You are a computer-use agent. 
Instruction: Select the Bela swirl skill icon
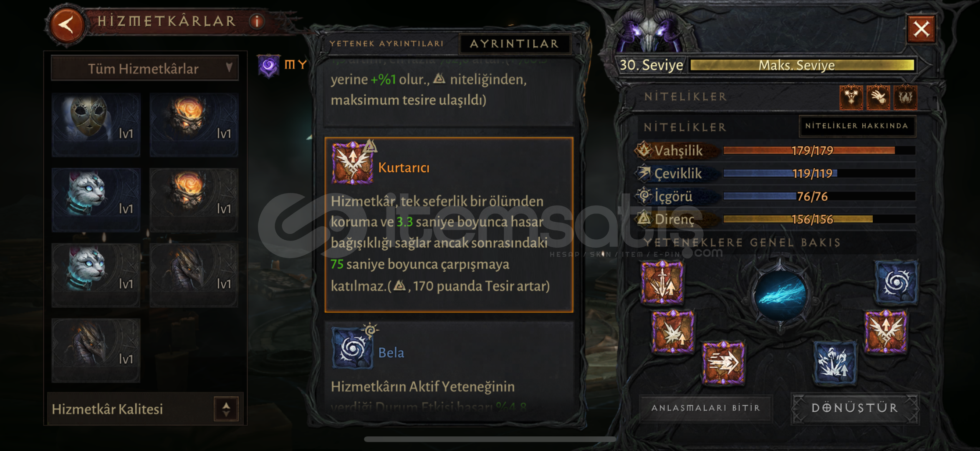pos(353,348)
